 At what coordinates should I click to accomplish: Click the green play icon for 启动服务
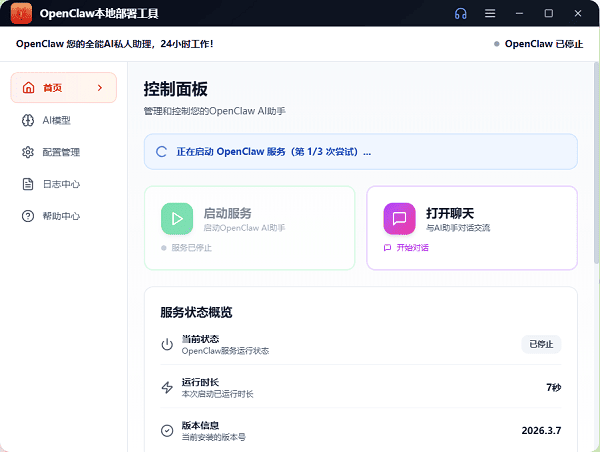pyautogui.click(x=177, y=219)
